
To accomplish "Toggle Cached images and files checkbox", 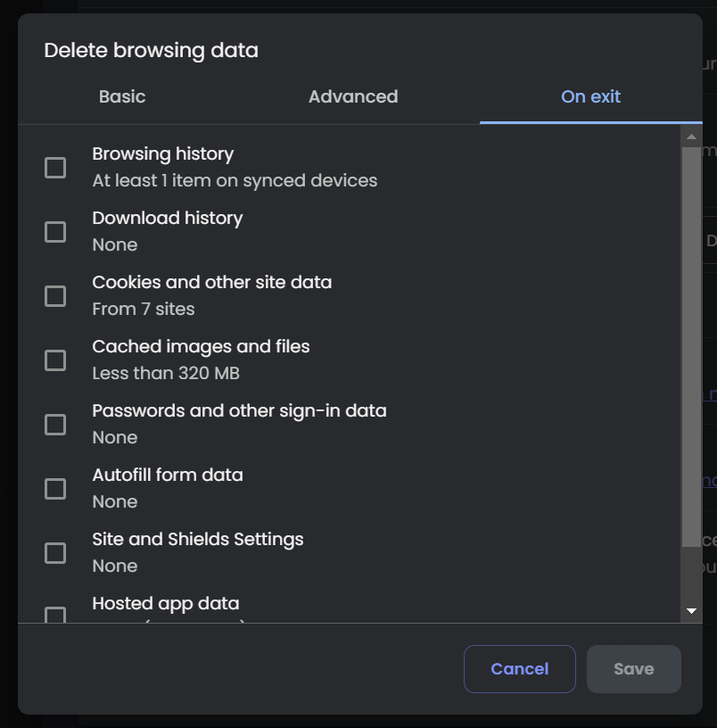I will click(x=55, y=360).
